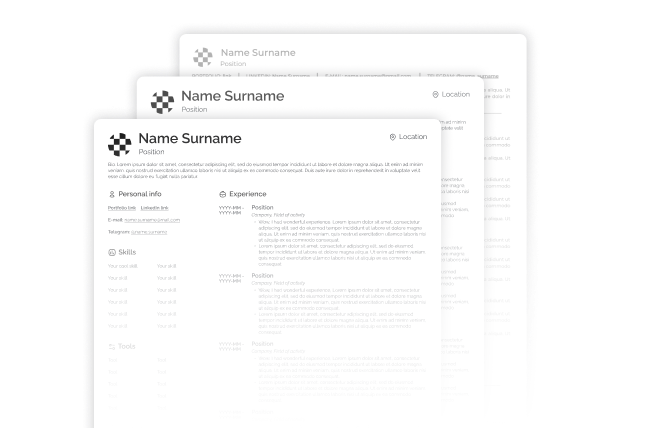
Task: Click the person icon beside Personal info
Action: (x=112, y=194)
